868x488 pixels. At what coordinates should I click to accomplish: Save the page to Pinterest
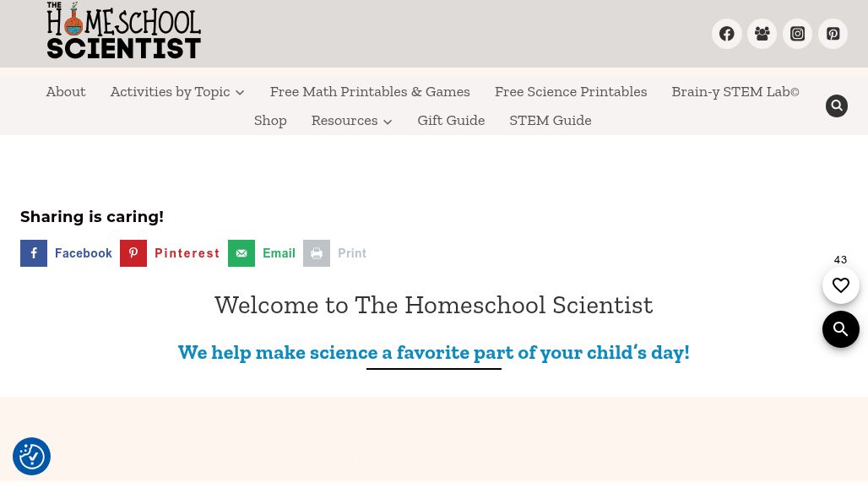(170, 253)
